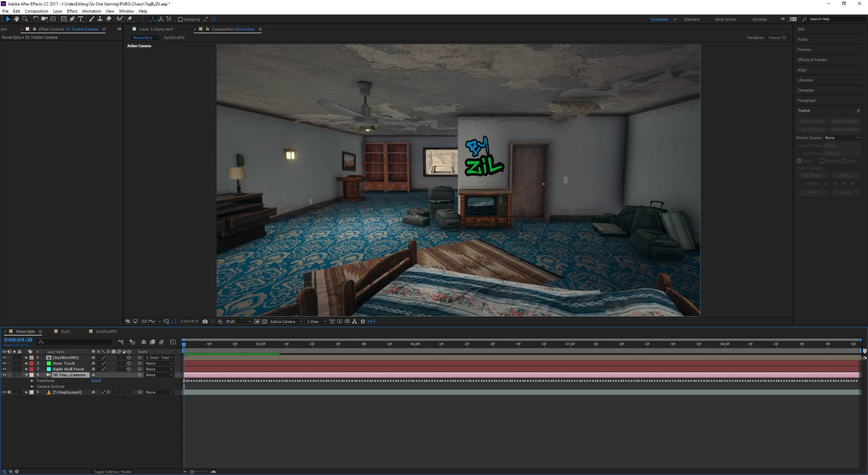Click Toggle Switches / Modes button
This screenshot has height=475, width=868.
click(x=113, y=472)
